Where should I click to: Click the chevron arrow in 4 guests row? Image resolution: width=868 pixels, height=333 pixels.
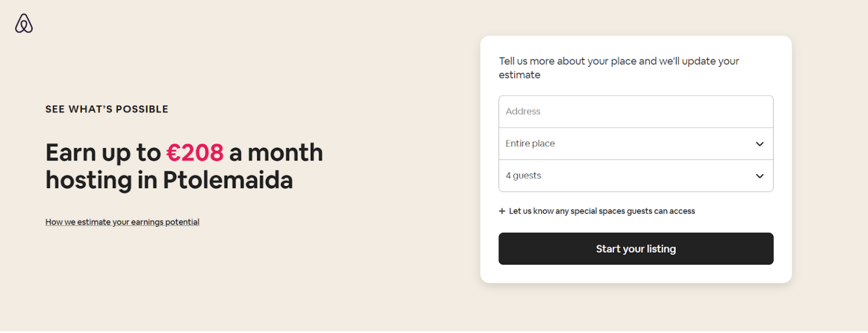[759, 176]
